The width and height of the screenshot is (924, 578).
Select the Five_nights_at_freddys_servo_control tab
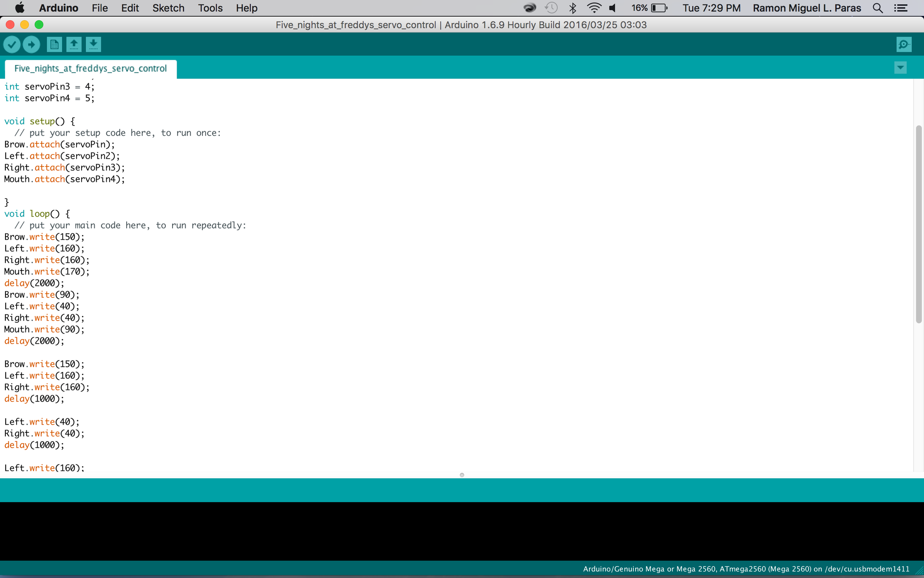coord(90,69)
